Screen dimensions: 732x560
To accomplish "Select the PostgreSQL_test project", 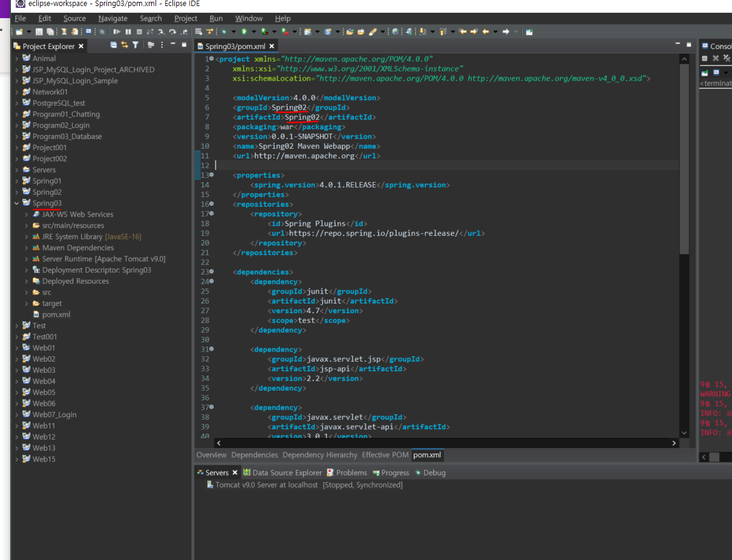I will [54, 103].
